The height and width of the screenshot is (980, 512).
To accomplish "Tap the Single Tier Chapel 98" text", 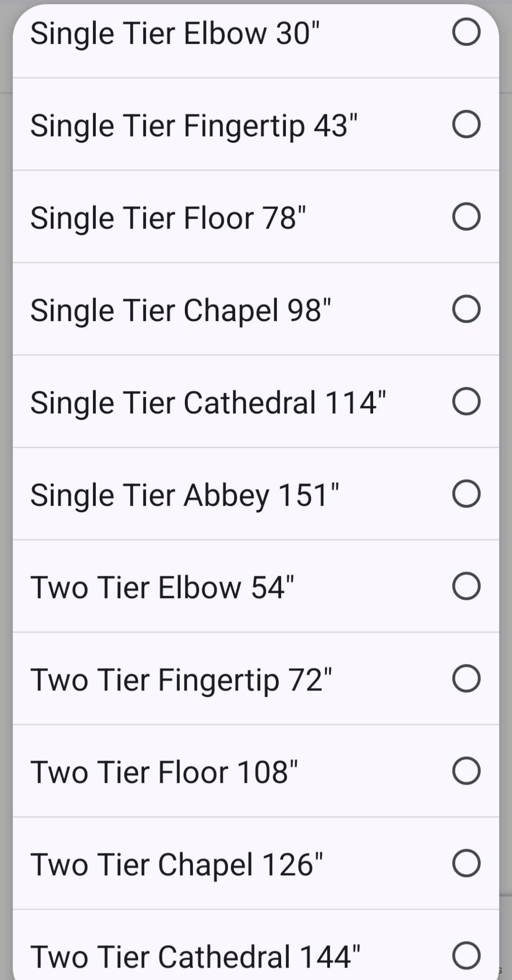I will tap(181, 311).
